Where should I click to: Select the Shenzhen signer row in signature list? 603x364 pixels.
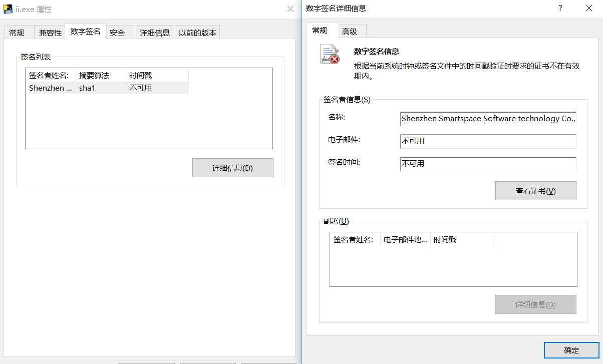(x=108, y=88)
